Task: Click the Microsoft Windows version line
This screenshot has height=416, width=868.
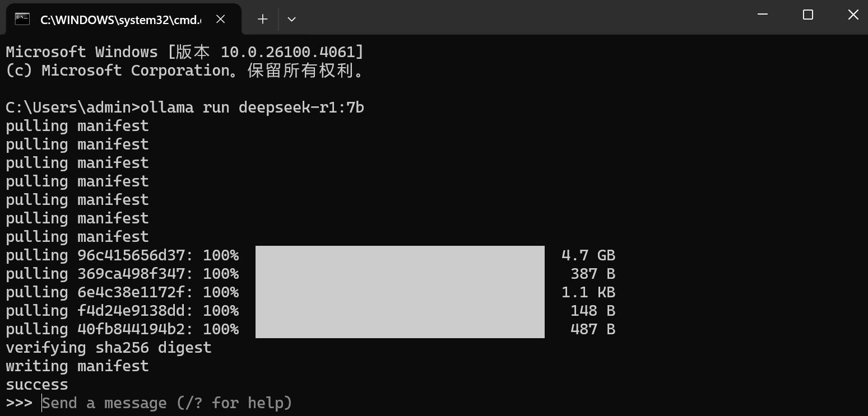Action: coord(184,52)
